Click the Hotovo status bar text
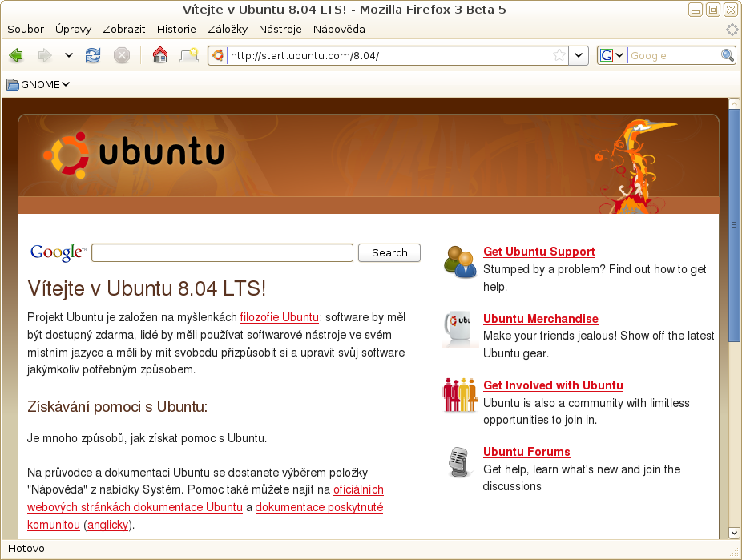Screen dimensions: 742x560 coord(26,549)
